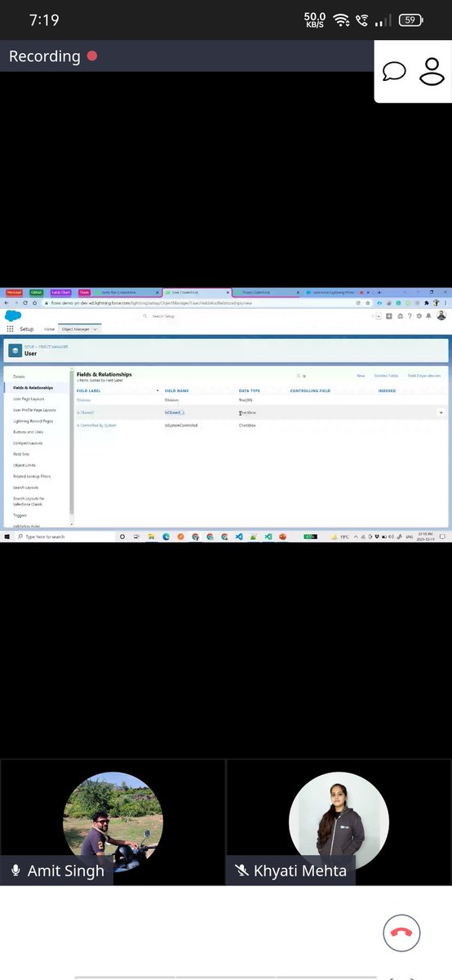The height and width of the screenshot is (980, 452).
Task: Open Microsoft Edge from the taskbar
Action: (x=166, y=537)
